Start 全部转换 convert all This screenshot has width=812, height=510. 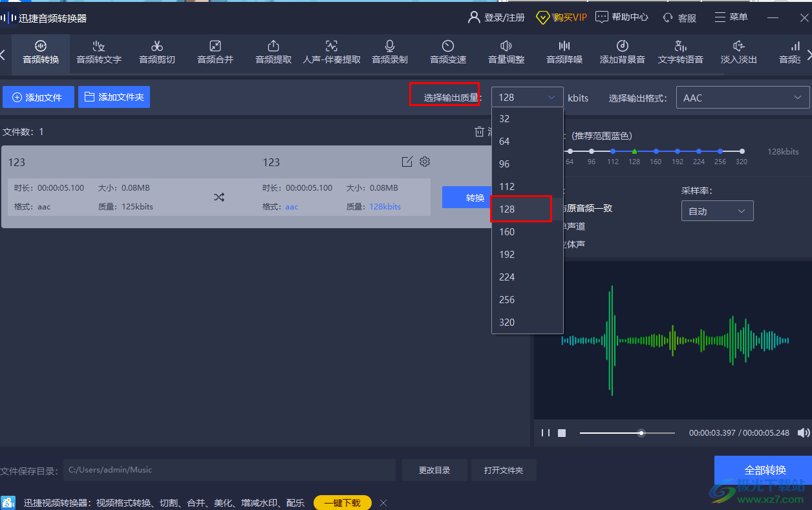pos(765,470)
